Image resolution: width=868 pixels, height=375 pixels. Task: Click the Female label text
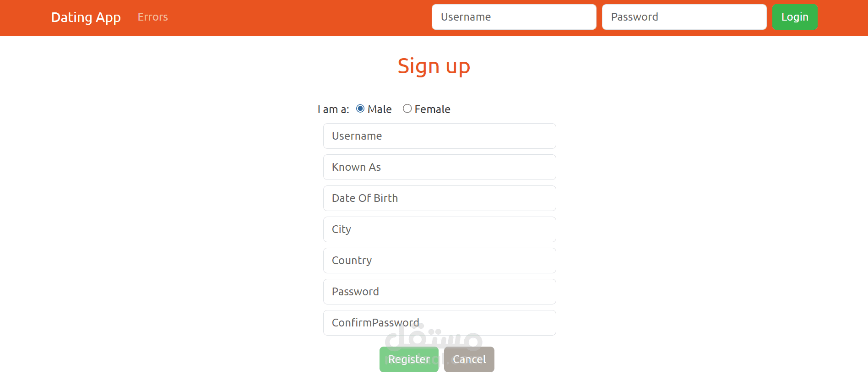pos(432,109)
